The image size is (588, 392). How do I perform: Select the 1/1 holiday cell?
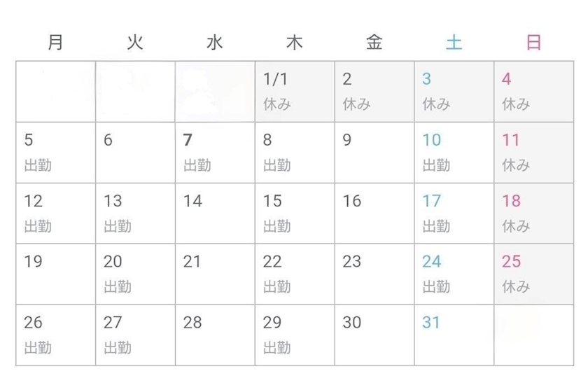295,92
